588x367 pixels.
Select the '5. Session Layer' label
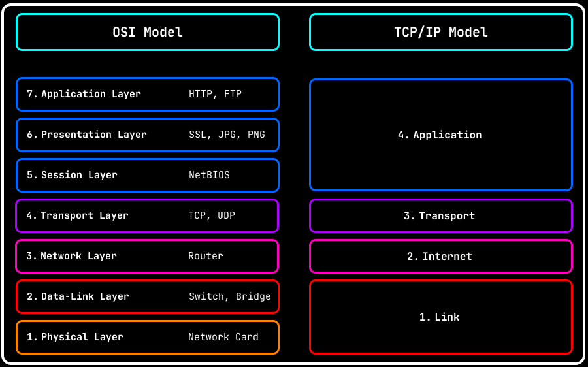pyautogui.click(x=72, y=175)
